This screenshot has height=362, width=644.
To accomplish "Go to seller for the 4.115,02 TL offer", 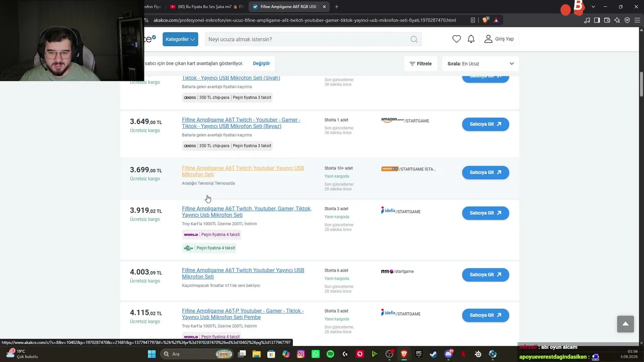I will point(486,315).
